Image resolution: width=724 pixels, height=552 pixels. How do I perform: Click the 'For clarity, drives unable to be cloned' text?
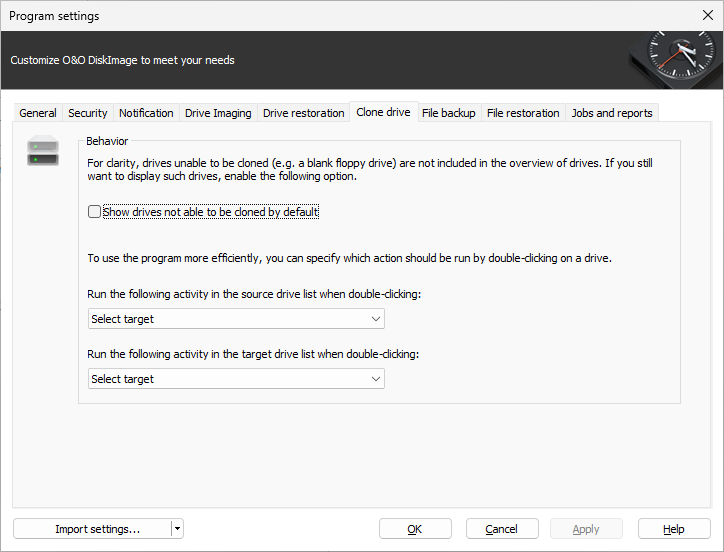pyautogui.click(x=370, y=170)
